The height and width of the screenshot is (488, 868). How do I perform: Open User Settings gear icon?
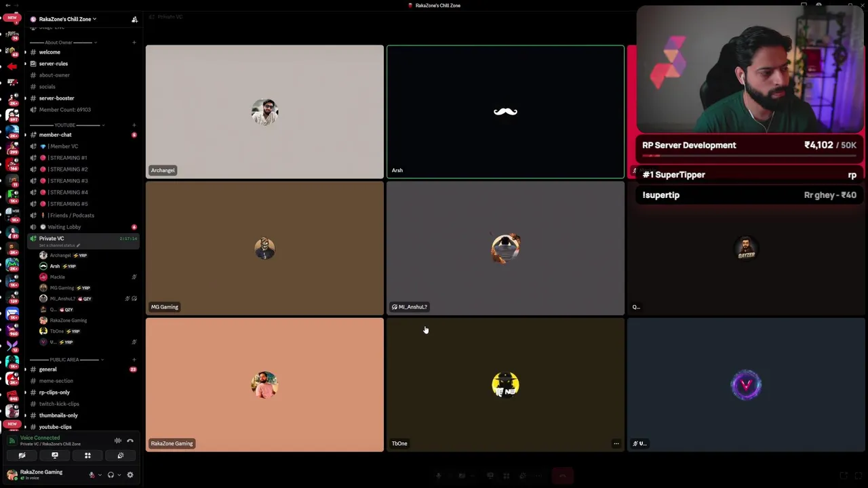pos(130,474)
